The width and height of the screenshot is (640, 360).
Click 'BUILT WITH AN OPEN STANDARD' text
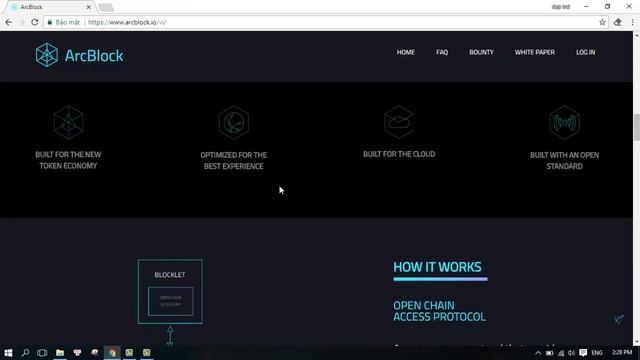(564, 160)
